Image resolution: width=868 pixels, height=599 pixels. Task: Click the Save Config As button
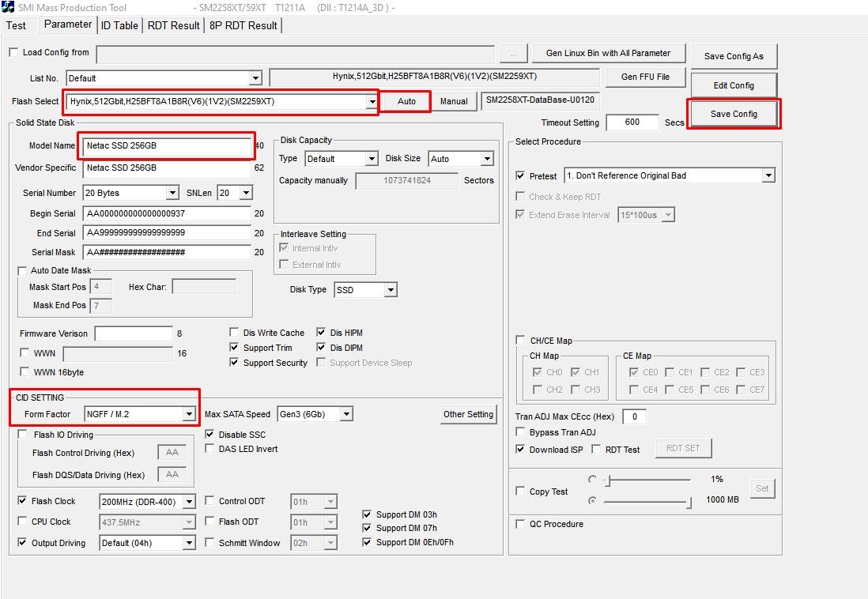tap(734, 56)
